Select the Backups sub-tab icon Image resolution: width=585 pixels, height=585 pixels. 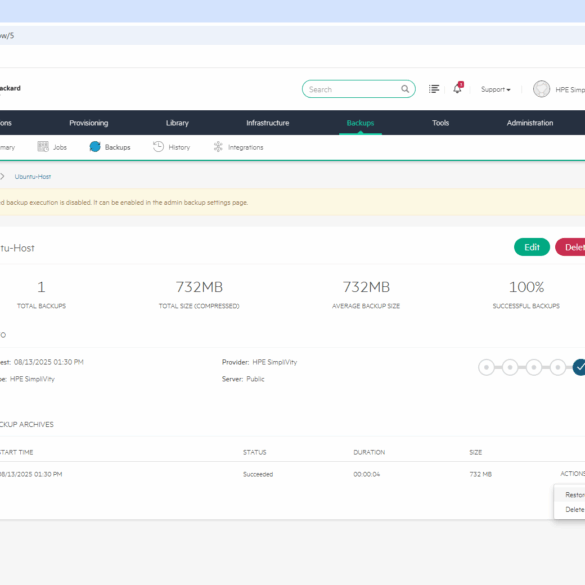point(95,147)
